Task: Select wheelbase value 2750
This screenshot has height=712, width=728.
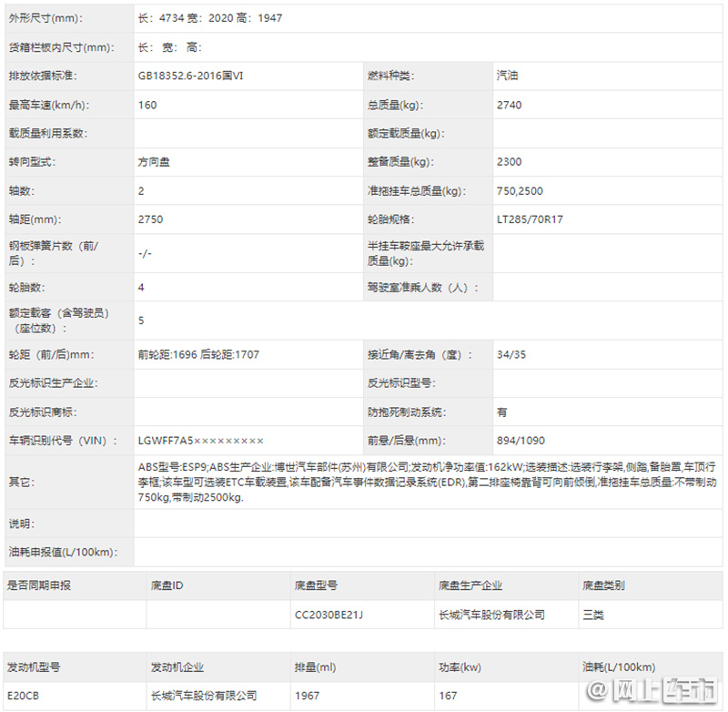Action: 150,219
